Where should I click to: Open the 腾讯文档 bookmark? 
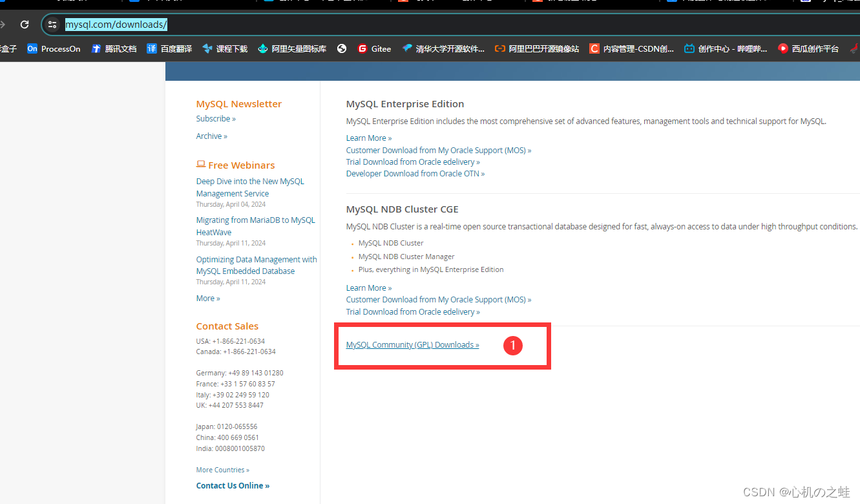pyautogui.click(x=114, y=48)
